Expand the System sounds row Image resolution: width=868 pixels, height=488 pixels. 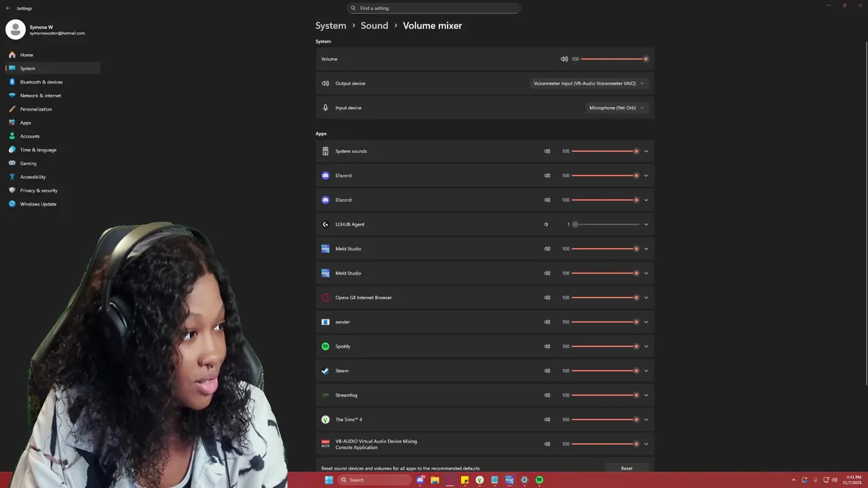click(x=646, y=151)
